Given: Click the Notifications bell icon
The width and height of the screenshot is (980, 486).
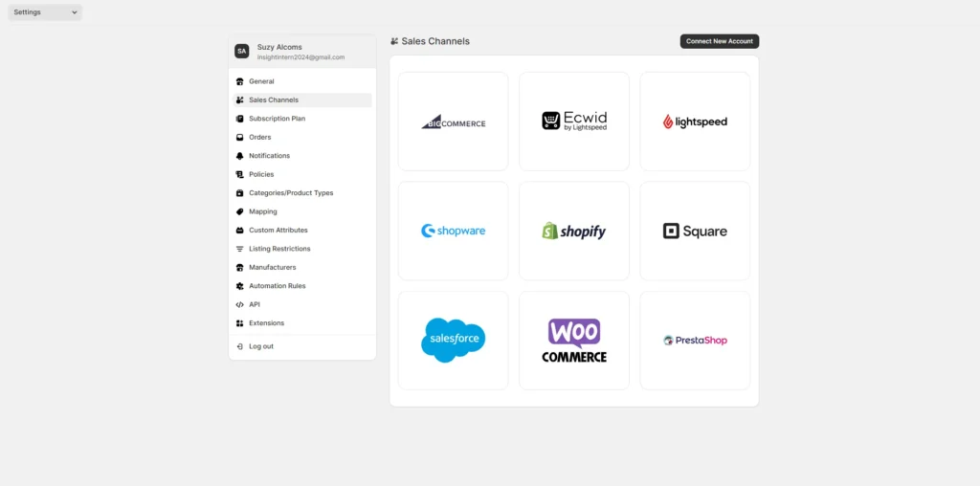Looking at the screenshot, I should click(x=239, y=156).
